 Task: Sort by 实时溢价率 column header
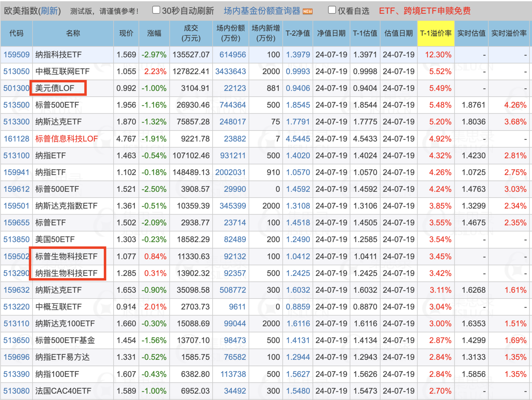tap(509, 33)
